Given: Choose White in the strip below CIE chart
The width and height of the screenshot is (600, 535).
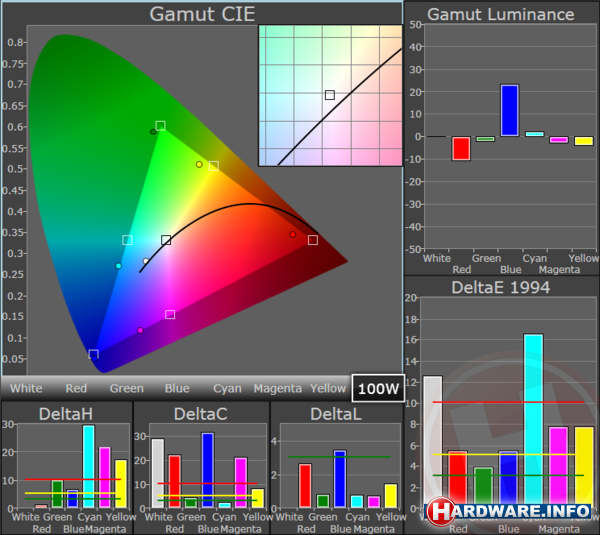Looking at the screenshot, I should 26,388.
